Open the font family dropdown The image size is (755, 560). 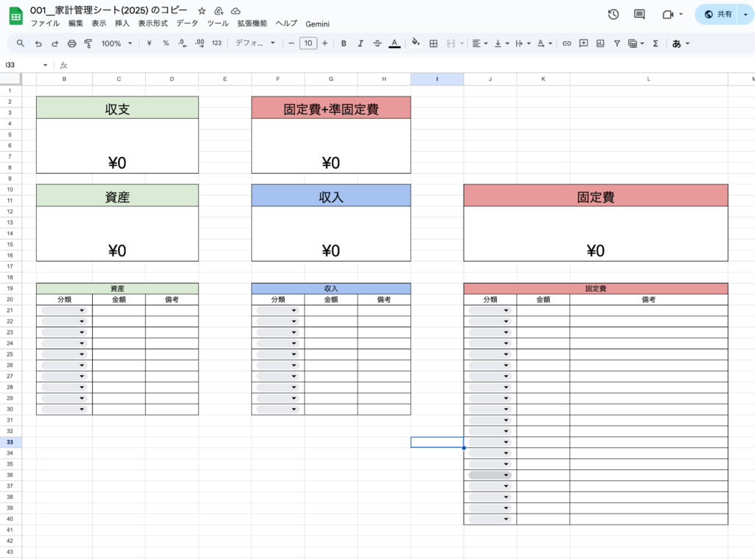click(254, 43)
